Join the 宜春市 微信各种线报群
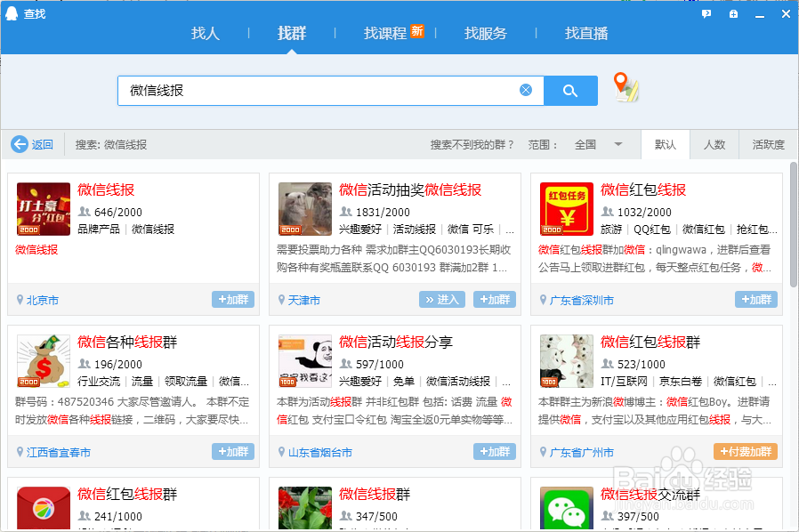 tap(233, 451)
